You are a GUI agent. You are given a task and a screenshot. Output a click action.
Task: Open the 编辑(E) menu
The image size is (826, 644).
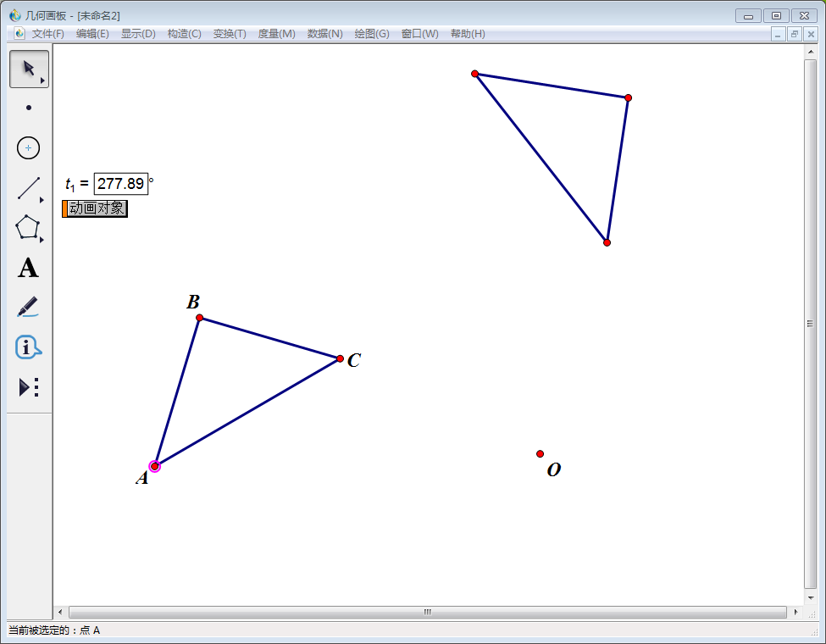coord(92,34)
